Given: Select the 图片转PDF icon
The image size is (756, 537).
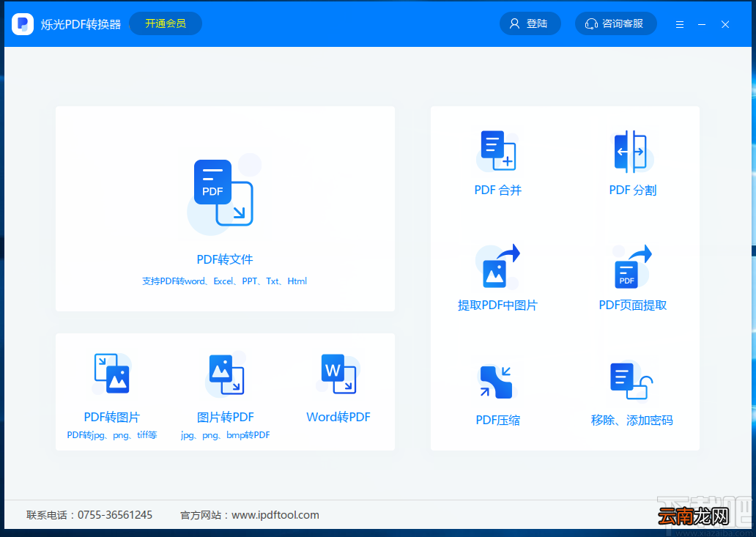Looking at the screenshot, I should pyautogui.click(x=226, y=374).
